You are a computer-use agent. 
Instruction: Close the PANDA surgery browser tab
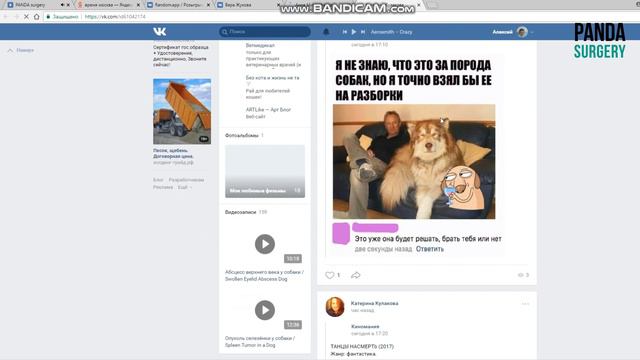(x=68, y=5)
